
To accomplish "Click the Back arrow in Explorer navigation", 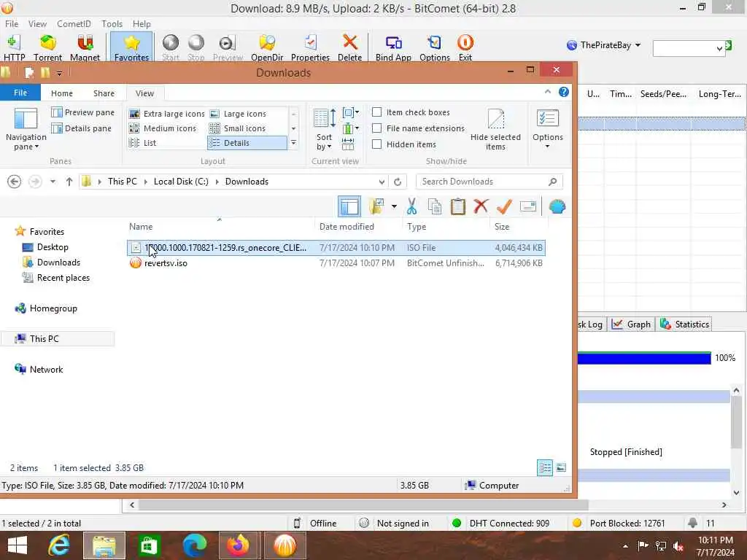I will point(15,182).
